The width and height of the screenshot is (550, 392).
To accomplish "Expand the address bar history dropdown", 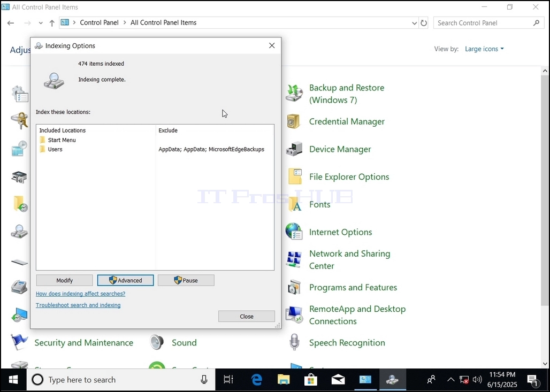I will click(414, 23).
